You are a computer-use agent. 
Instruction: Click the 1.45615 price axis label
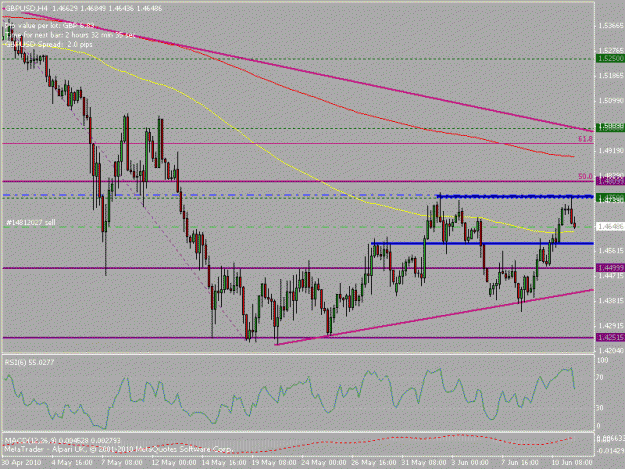[610, 251]
